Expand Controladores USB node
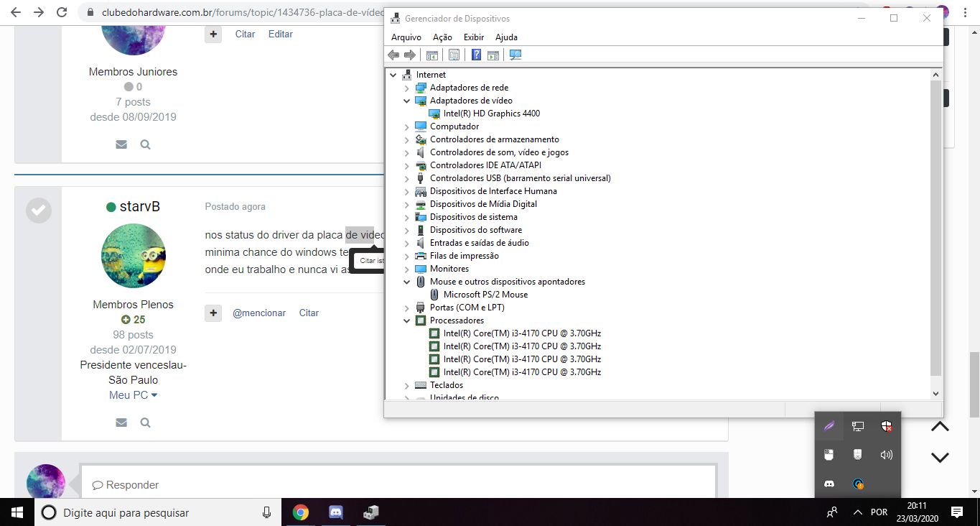The height and width of the screenshot is (526, 980). pyautogui.click(x=406, y=178)
